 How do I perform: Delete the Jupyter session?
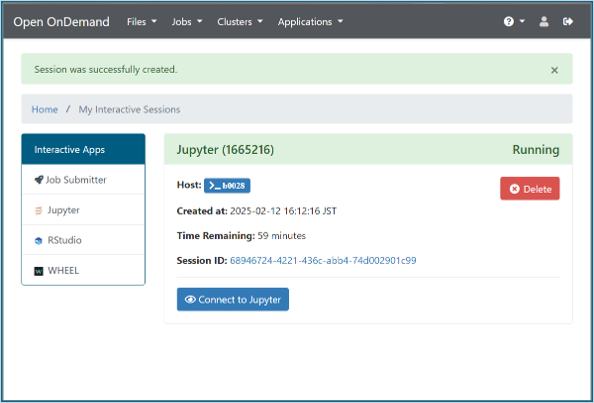pyautogui.click(x=530, y=189)
